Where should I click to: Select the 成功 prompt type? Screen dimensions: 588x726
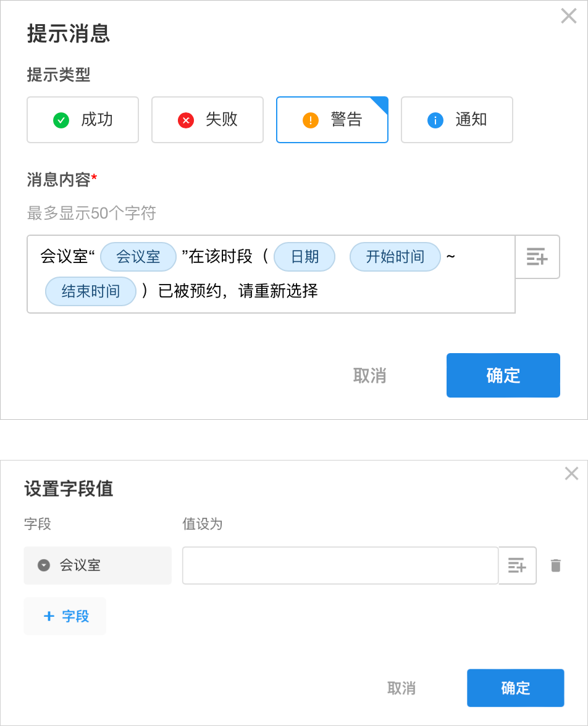(x=83, y=120)
